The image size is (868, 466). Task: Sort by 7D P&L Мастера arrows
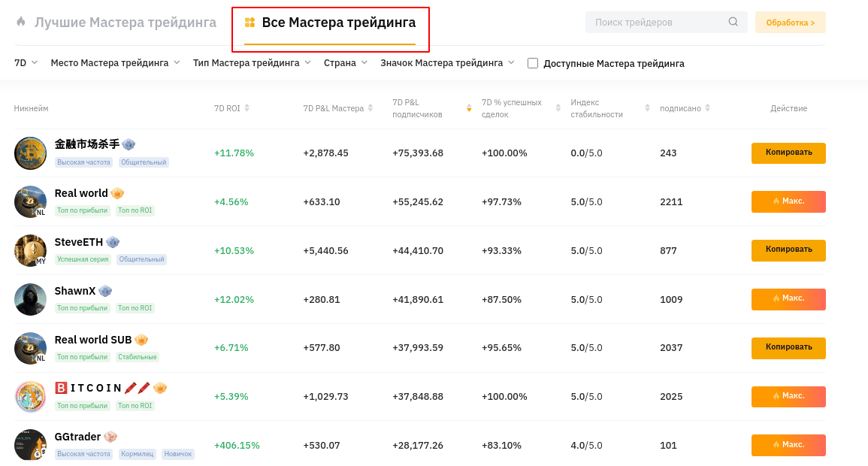click(x=370, y=108)
